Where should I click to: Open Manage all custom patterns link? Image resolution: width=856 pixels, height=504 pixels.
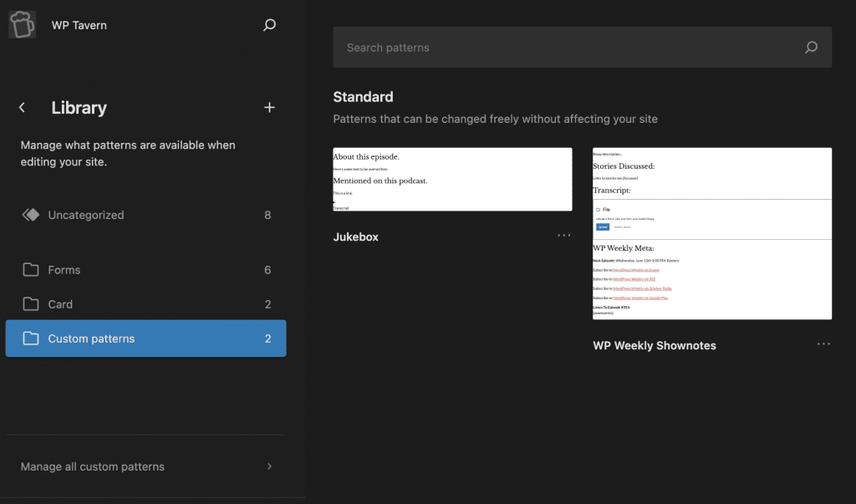pos(93,466)
